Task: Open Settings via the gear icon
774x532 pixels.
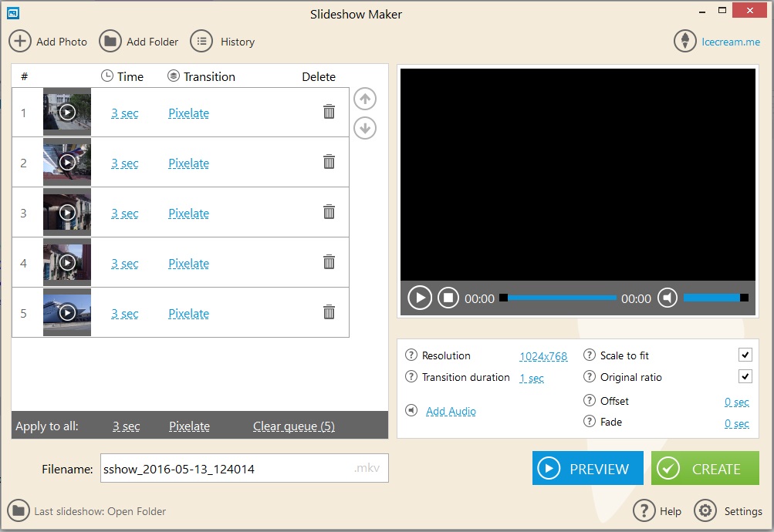Action: click(705, 510)
